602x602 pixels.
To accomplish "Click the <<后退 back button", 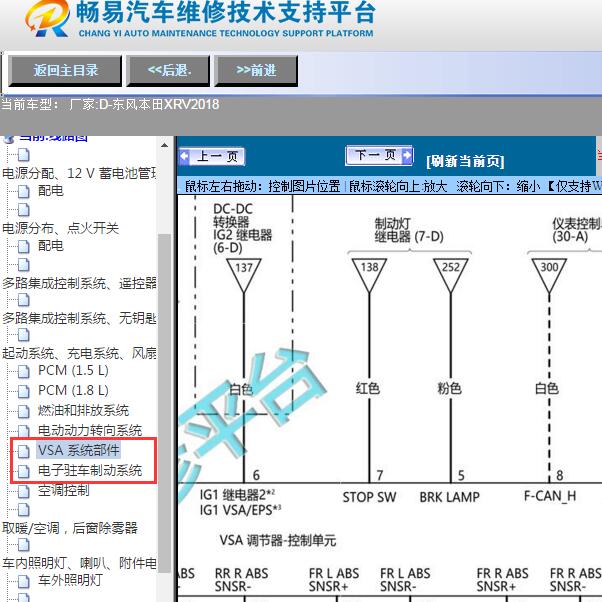I will pyautogui.click(x=169, y=71).
